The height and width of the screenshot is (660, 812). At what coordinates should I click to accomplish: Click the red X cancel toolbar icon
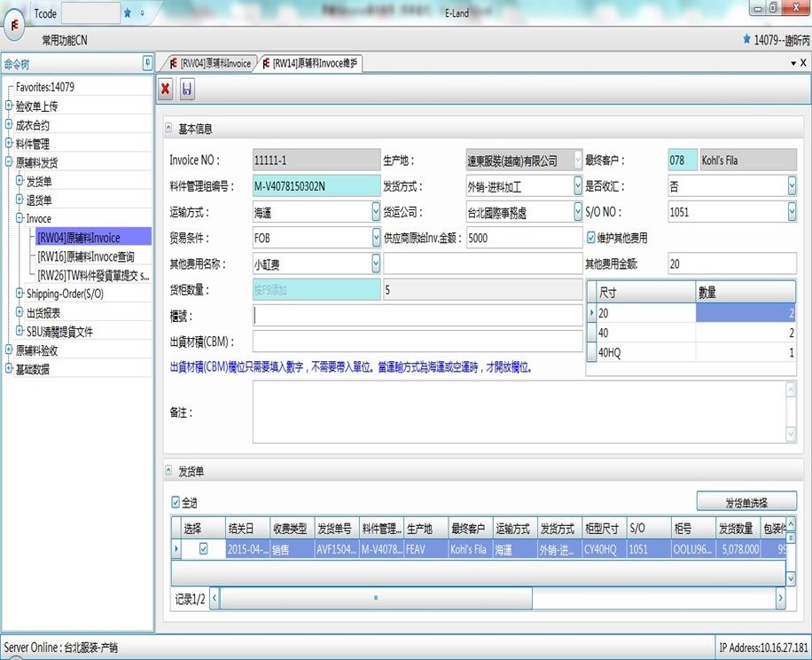[166, 88]
